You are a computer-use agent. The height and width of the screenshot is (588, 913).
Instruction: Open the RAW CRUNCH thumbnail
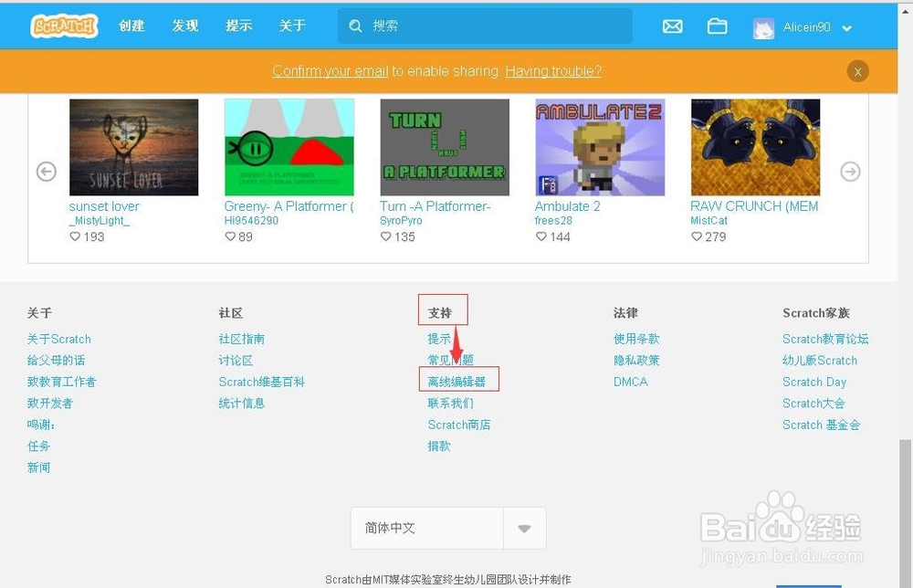click(x=756, y=147)
